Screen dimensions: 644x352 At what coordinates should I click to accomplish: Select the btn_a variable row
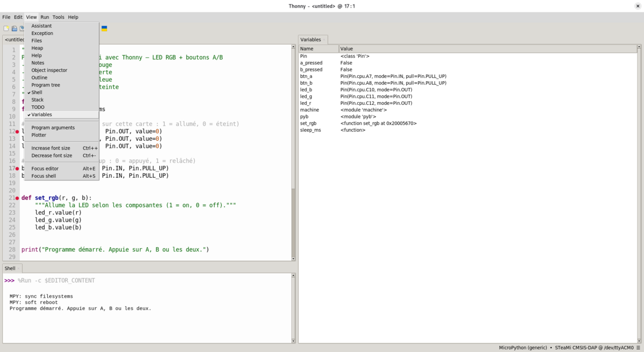point(467,76)
